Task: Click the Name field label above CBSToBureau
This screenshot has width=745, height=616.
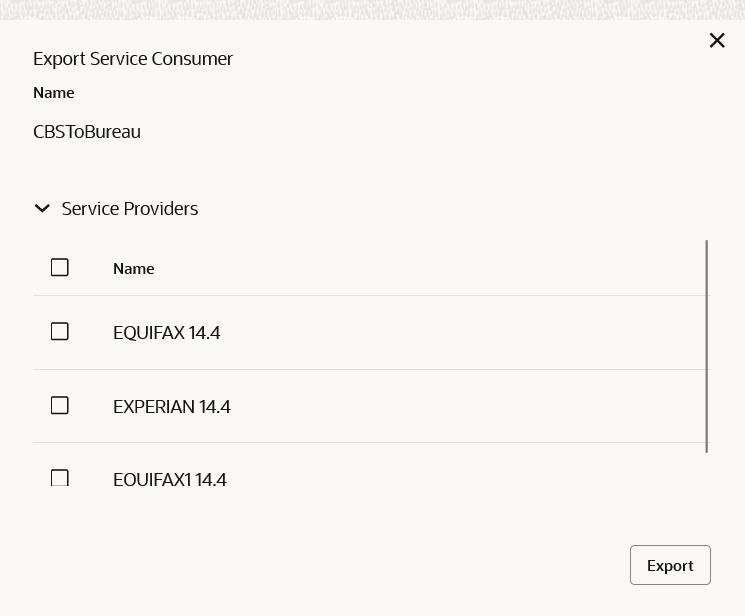Action: (x=54, y=93)
